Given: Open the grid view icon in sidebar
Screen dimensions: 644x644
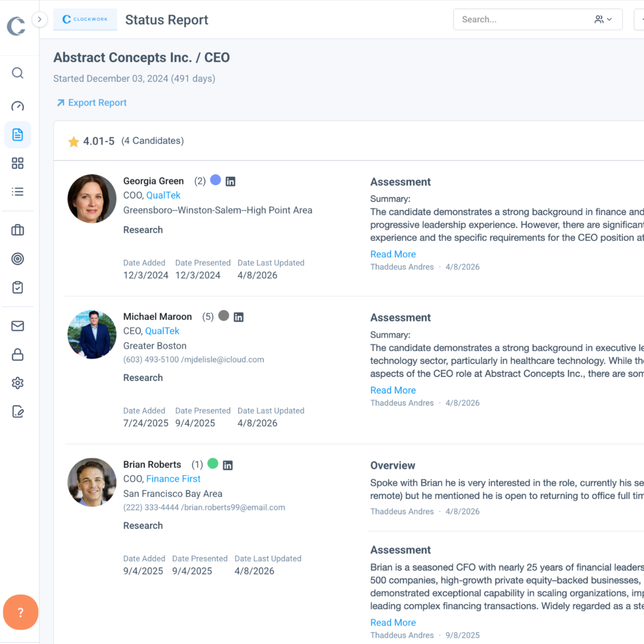Looking at the screenshot, I should 17,163.
